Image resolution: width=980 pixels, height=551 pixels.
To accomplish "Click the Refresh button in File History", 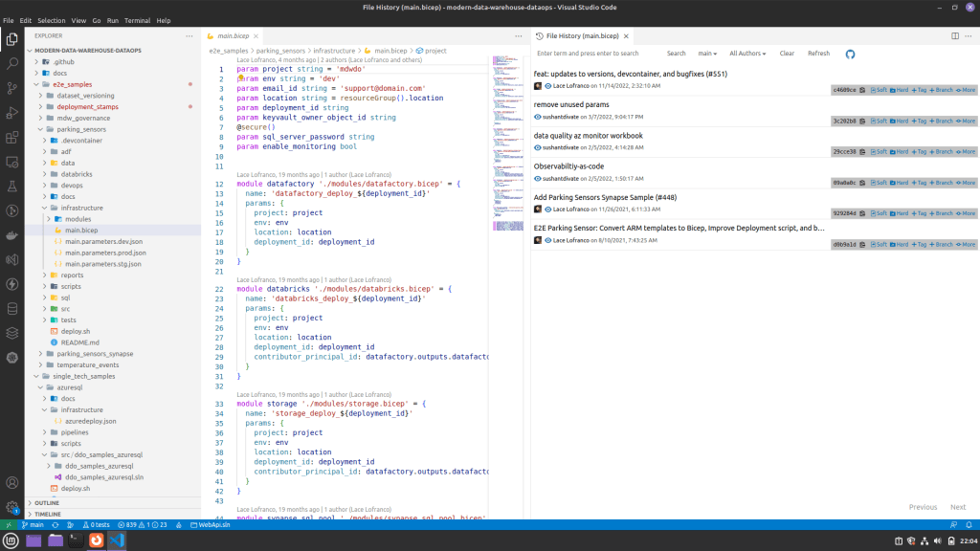I will click(x=818, y=54).
